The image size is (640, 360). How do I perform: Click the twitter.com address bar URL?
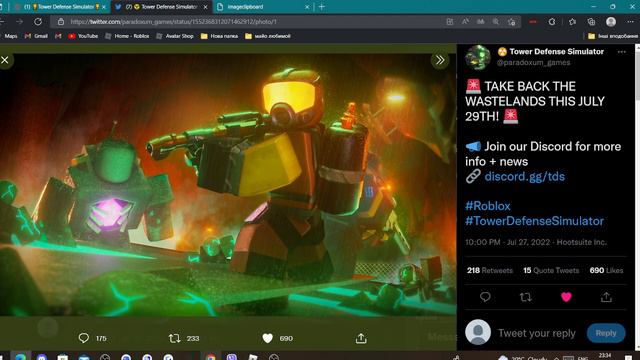[173, 22]
